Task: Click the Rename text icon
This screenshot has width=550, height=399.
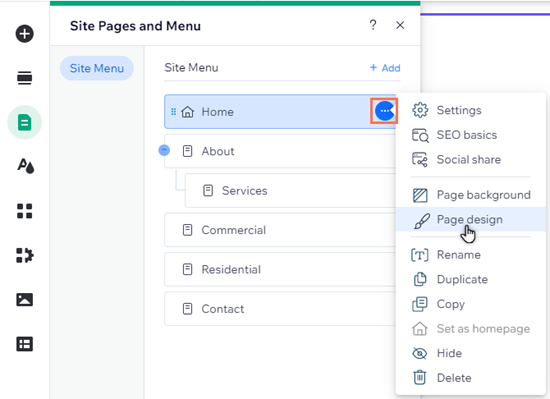Action: coord(420,255)
